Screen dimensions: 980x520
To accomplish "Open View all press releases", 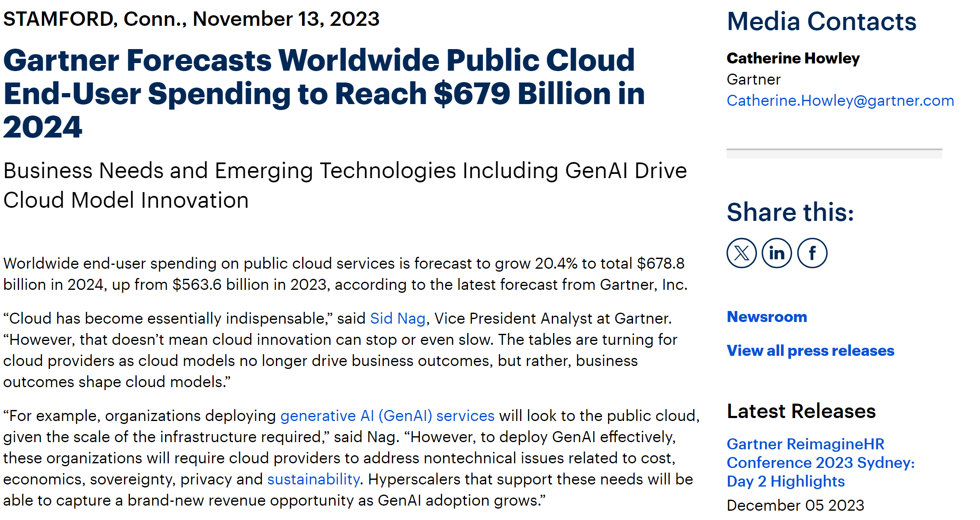I will (810, 351).
